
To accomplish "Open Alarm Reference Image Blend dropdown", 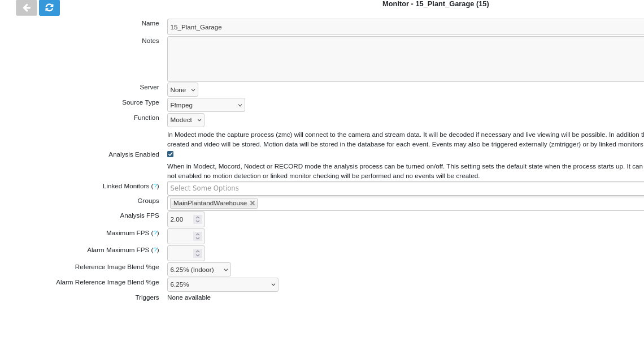I will coord(223,284).
